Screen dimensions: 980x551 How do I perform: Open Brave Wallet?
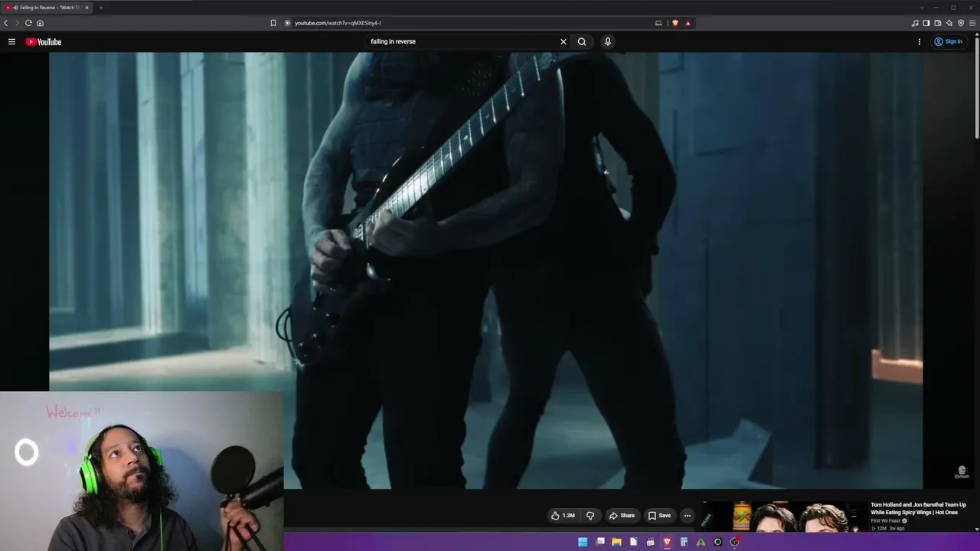(x=938, y=23)
